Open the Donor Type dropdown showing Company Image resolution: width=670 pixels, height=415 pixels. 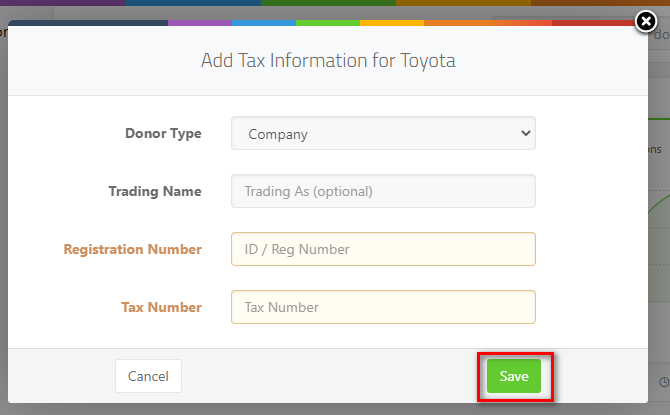383,133
